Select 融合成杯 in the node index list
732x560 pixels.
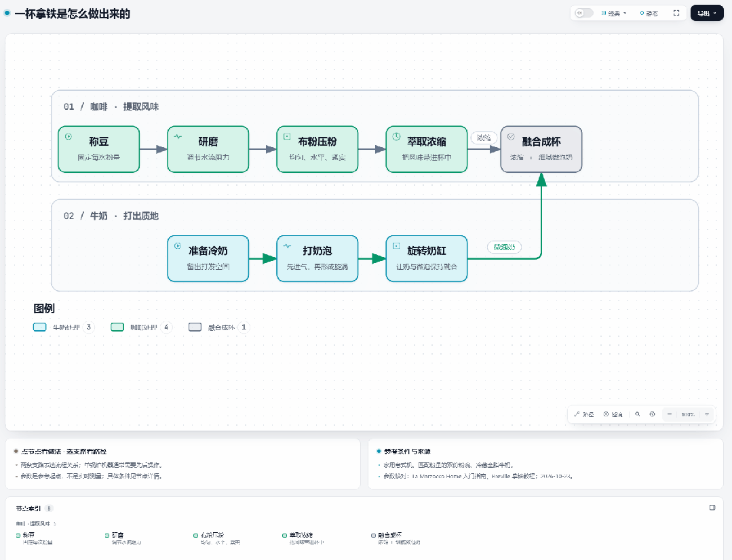pyautogui.click(x=396, y=538)
